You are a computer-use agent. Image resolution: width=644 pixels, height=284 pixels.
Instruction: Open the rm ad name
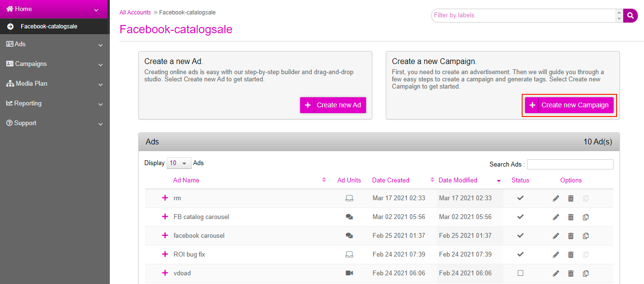point(177,198)
